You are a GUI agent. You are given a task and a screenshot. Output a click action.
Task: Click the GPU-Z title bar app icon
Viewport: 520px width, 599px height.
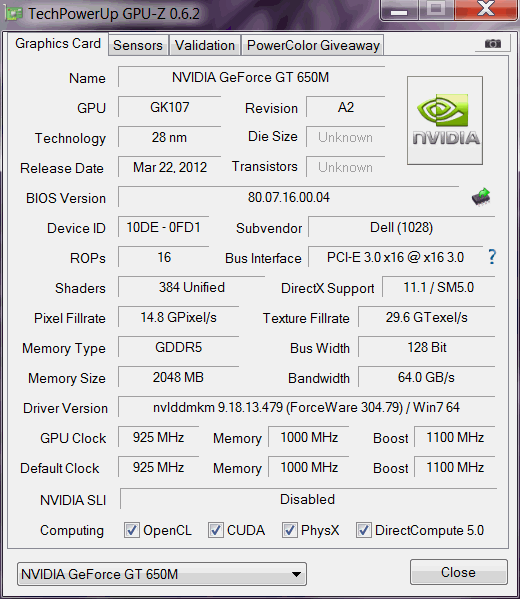tap(14, 14)
